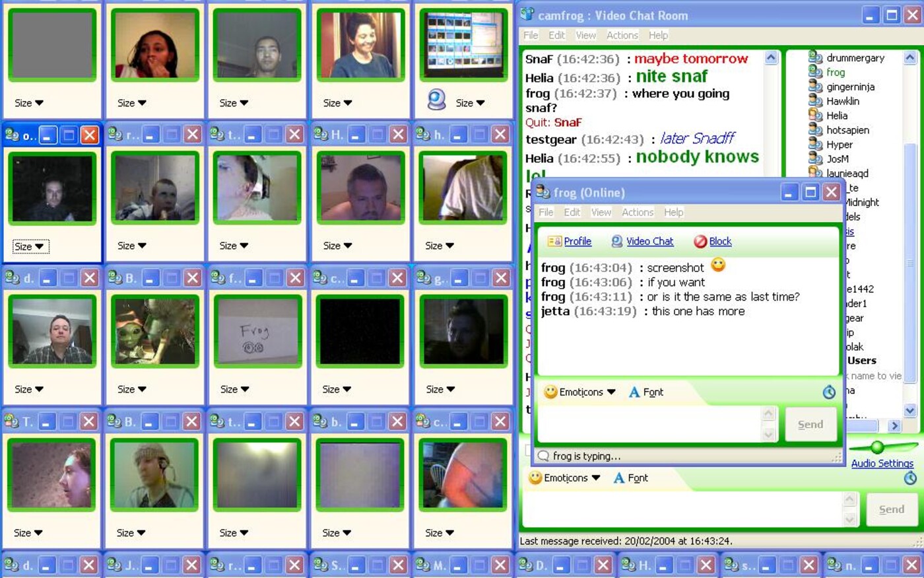Open Font options in camfrog room window
This screenshot has height=578, width=924.
pyautogui.click(x=631, y=478)
